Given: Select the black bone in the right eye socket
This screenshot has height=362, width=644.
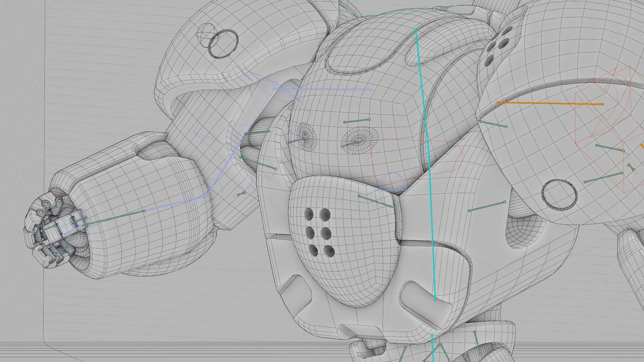Looking at the screenshot, I should [350, 144].
